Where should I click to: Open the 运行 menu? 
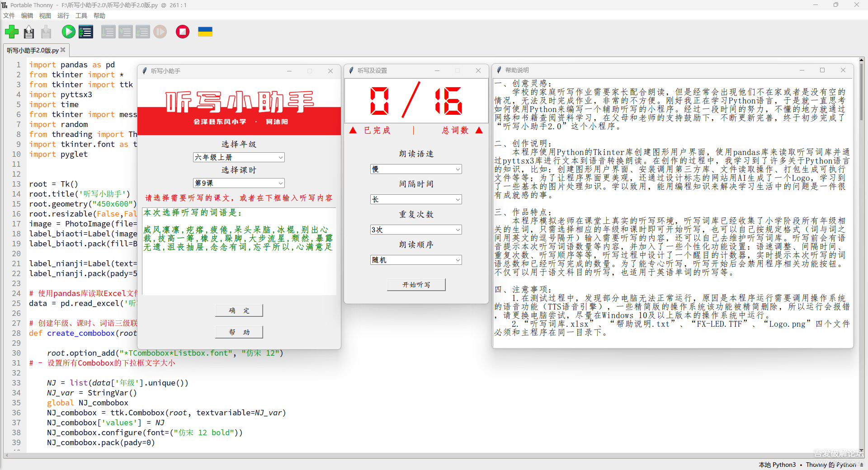[x=63, y=15]
